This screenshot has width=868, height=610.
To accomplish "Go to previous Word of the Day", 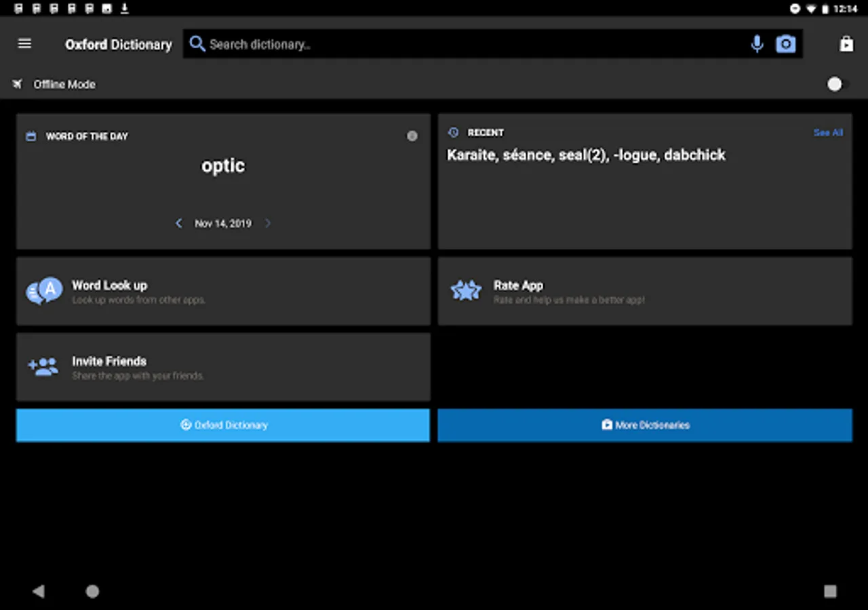I will pos(178,223).
